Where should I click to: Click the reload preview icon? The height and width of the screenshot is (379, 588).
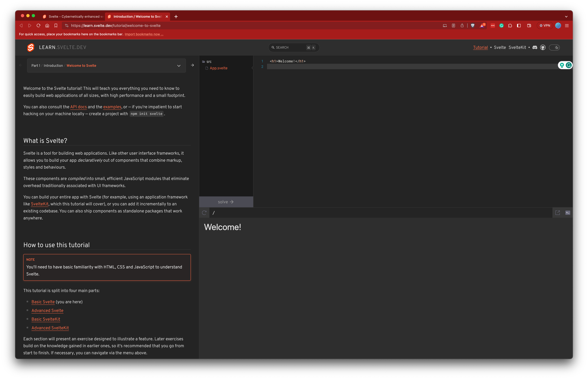tap(204, 213)
